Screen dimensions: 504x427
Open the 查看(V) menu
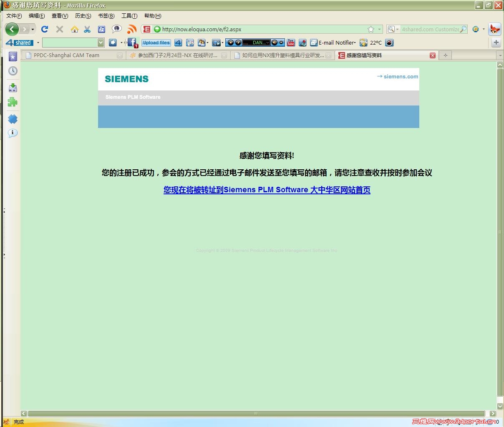pos(60,16)
